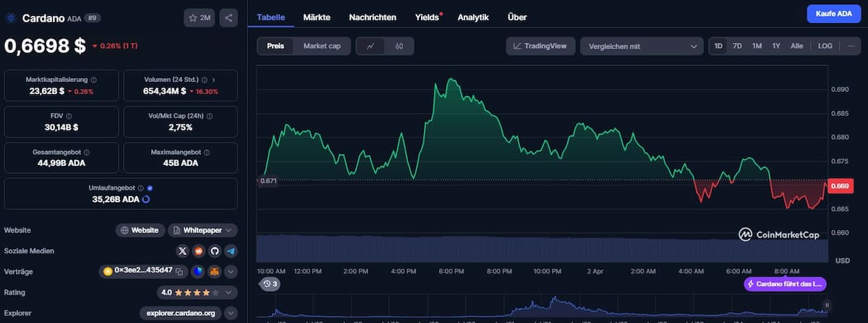The height and width of the screenshot is (323, 868).
Task: Click the 654,34M $ volume value
Action: pos(164,91)
